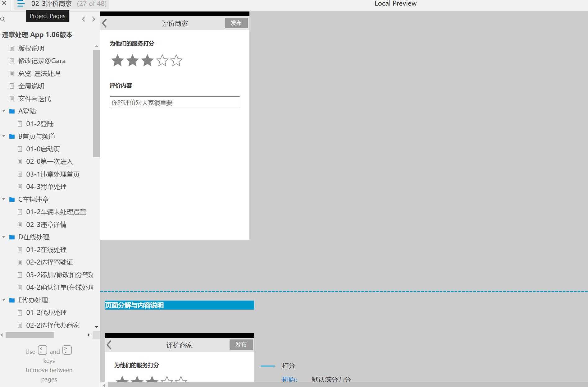Select the fourth star to change rating

(162, 61)
